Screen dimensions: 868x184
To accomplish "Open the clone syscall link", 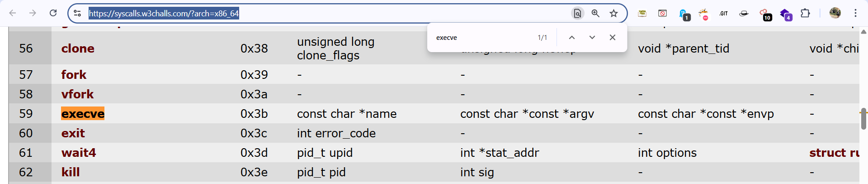I will pos(78,48).
